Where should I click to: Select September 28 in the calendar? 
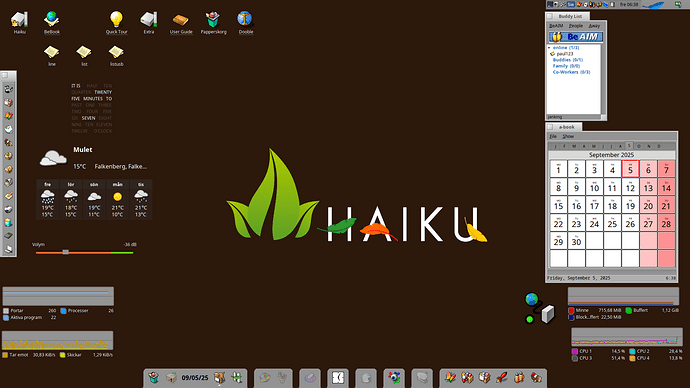[666, 223]
